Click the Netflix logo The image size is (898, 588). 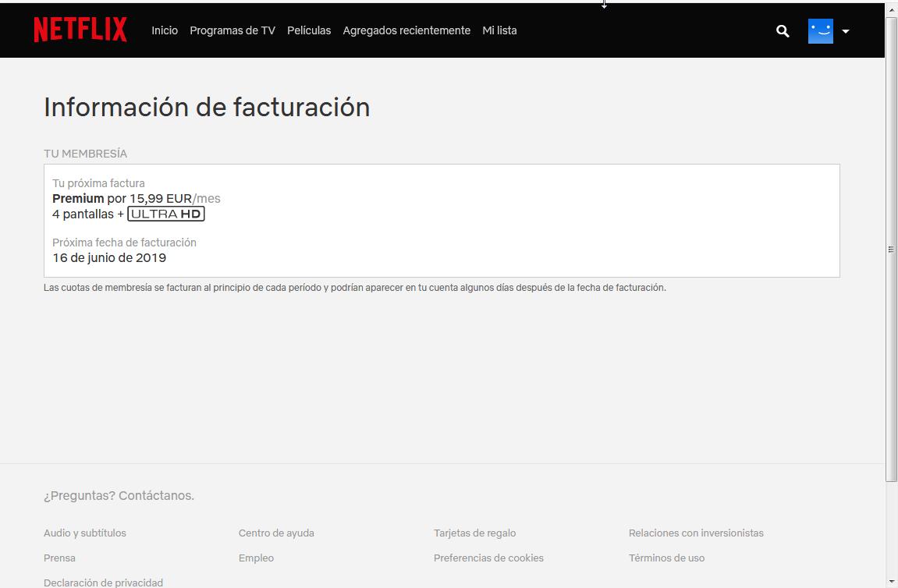click(80, 30)
